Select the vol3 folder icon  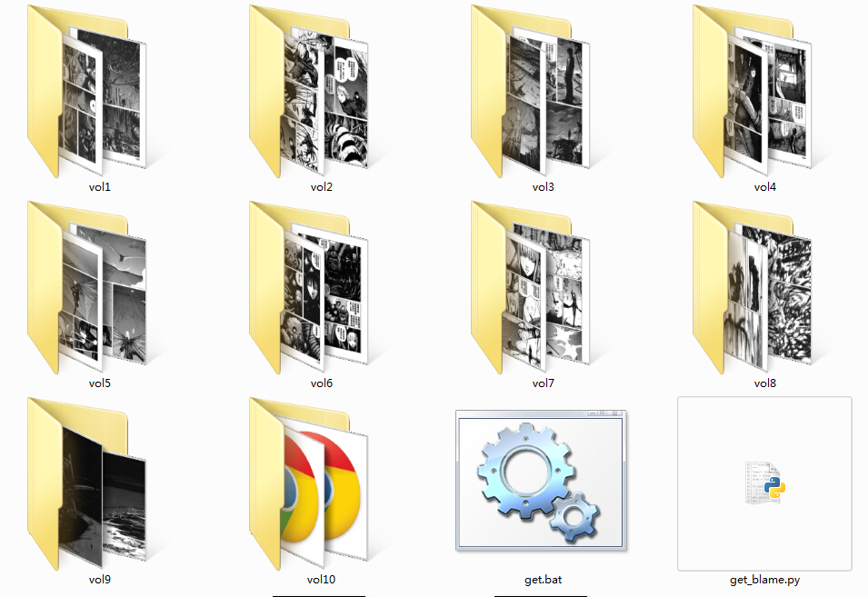coord(530,91)
